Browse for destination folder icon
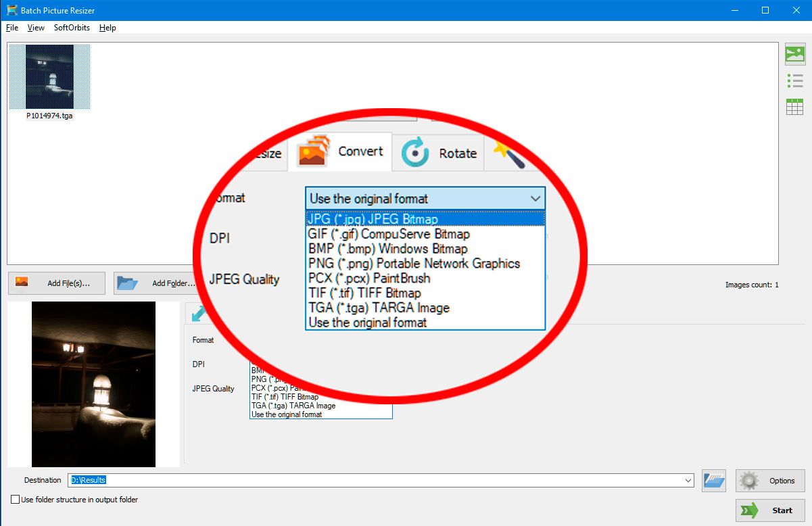 coord(714,481)
